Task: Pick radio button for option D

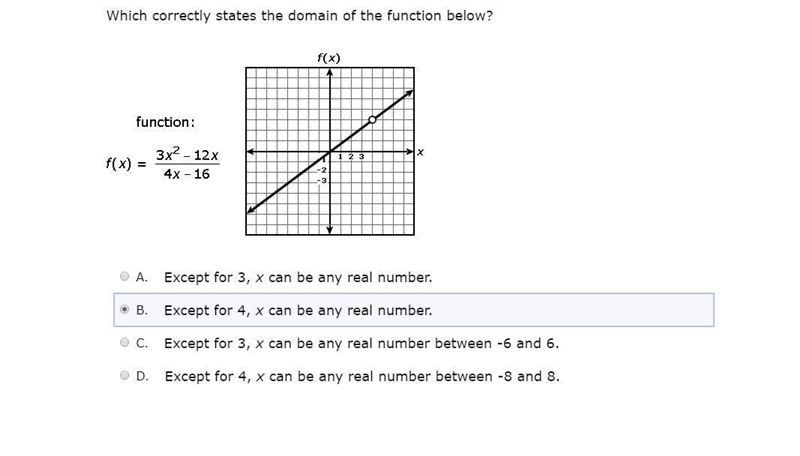Action: click(x=124, y=375)
